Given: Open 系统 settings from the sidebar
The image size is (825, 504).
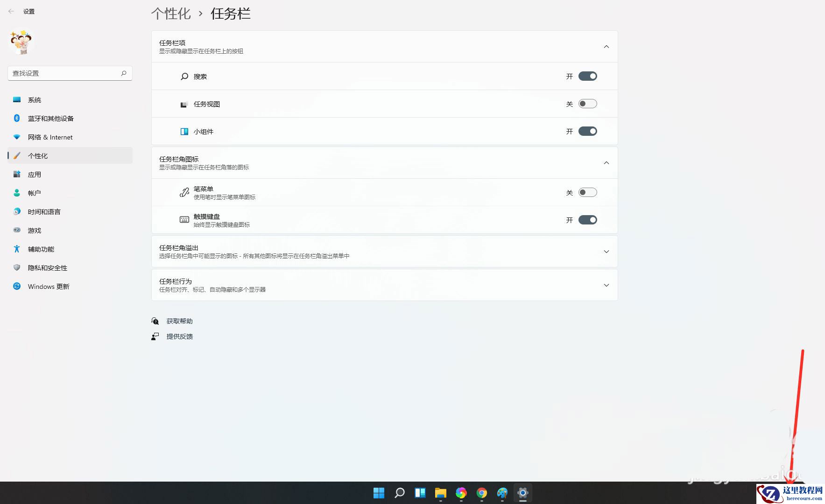Looking at the screenshot, I should pos(34,99).
